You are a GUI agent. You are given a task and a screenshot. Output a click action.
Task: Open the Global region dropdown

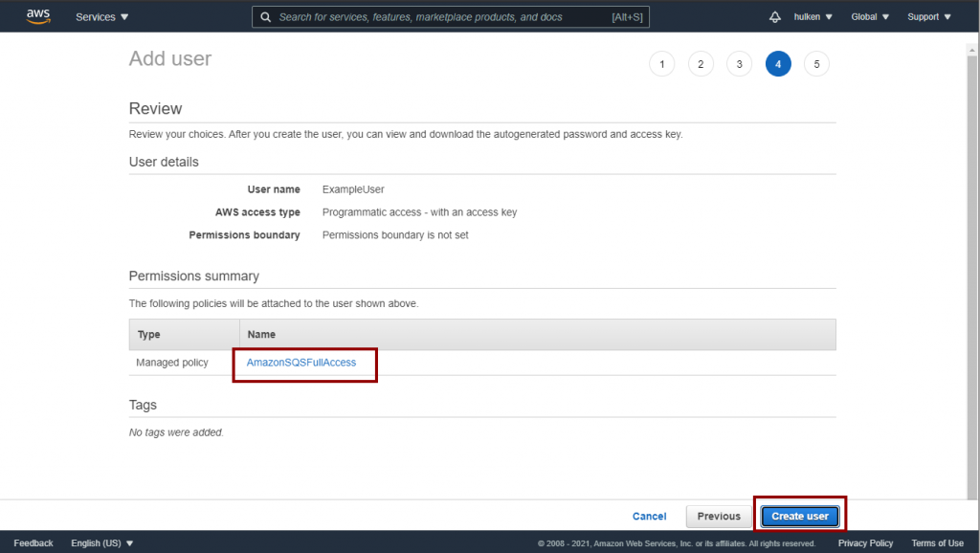click(x=870, y=17)
